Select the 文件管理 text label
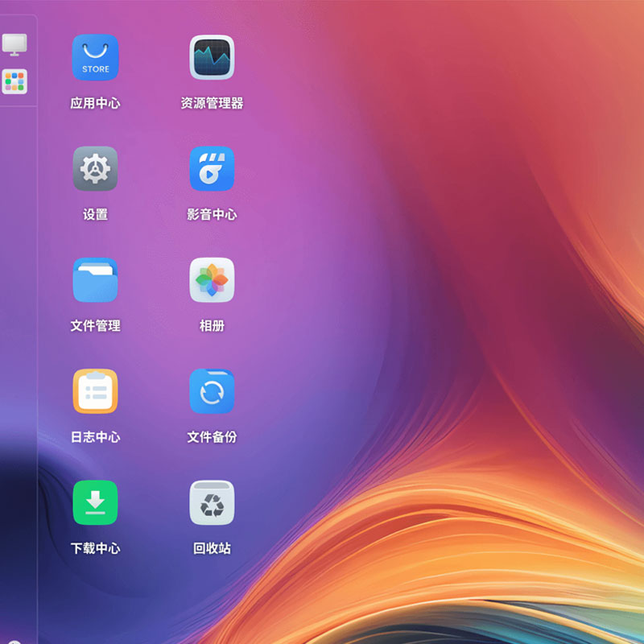Screen dimensions: 644x644 point(95,326)
